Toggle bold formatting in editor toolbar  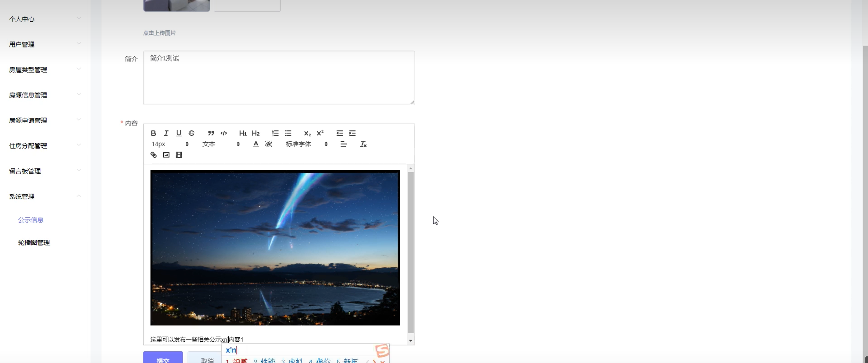(x=153, y=133)
